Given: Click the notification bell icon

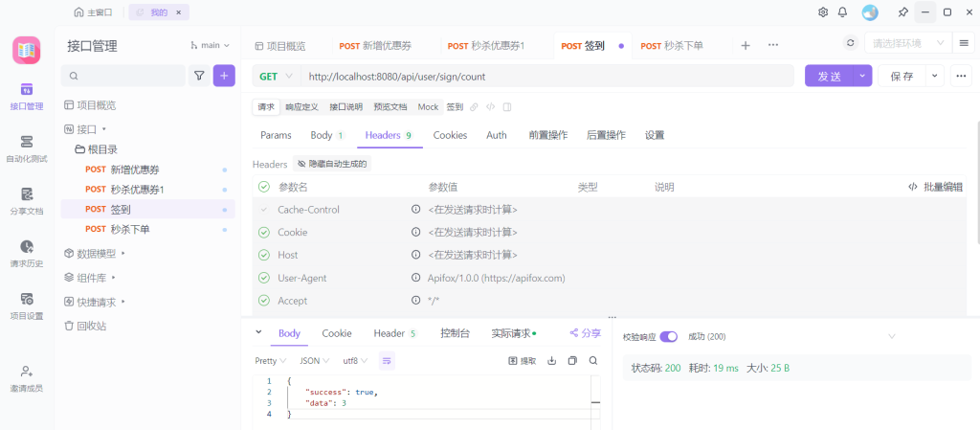Looking at the screenshot, I should (843, 12).
